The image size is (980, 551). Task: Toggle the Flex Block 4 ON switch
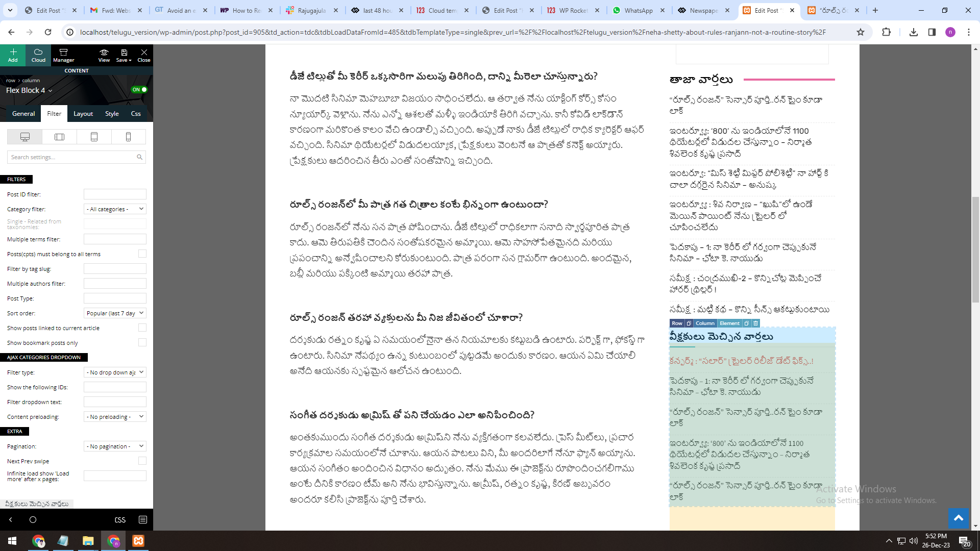pos(139,90)
